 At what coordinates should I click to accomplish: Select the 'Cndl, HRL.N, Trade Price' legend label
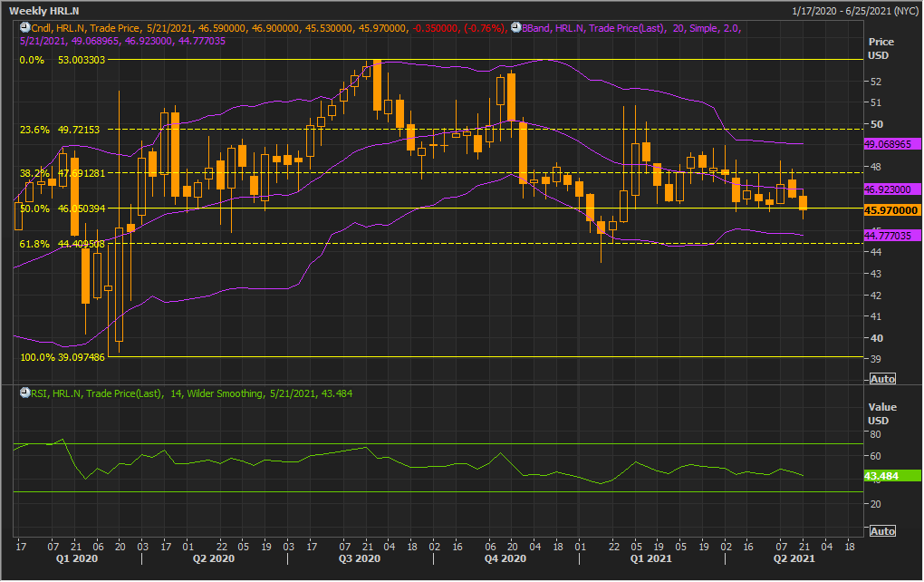point(85,28)
